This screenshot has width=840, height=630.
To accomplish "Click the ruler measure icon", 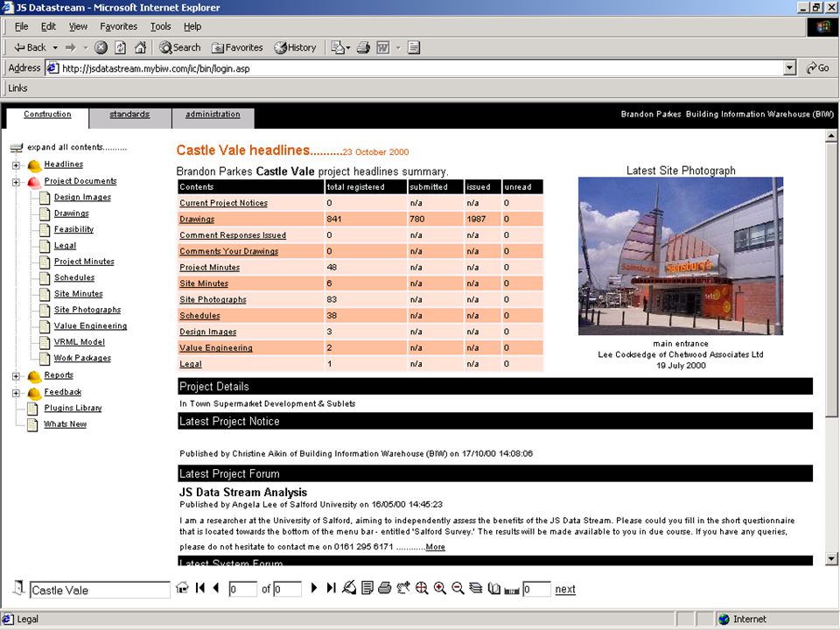I will [x=512, y=591].
